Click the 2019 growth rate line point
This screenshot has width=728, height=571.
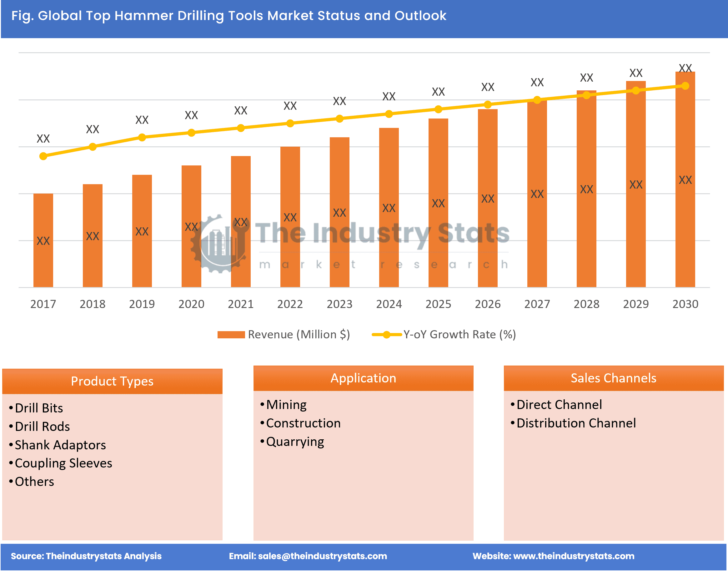click(x=142, y=137)
